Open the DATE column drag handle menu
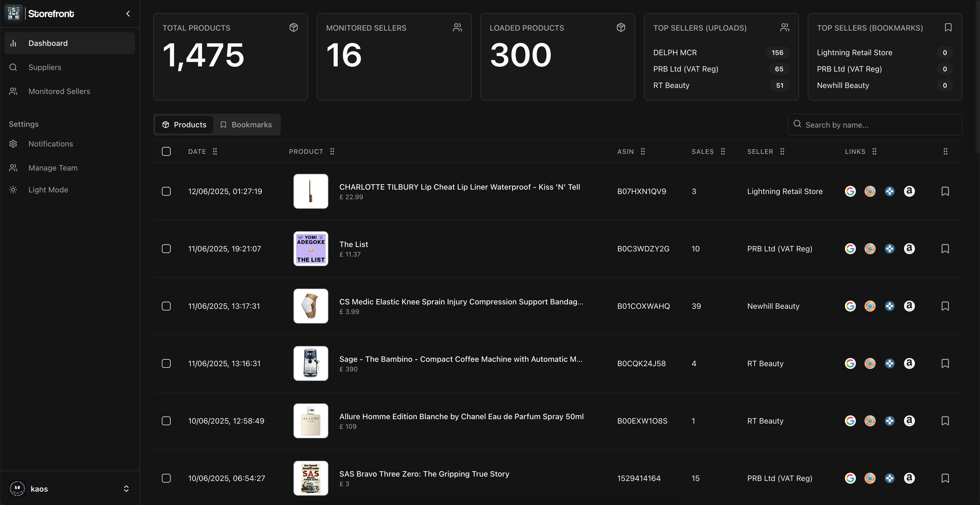 [x=215, y=151]
